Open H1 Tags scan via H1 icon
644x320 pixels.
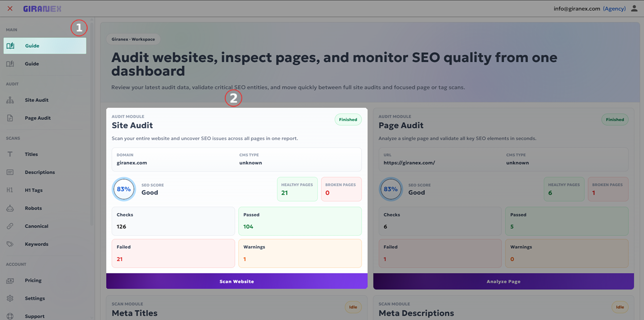pos(10,190)
